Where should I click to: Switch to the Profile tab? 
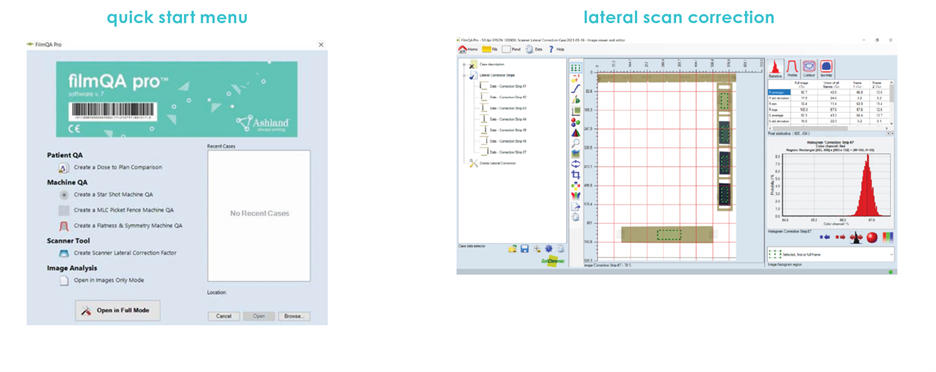(x=792, y=68)
